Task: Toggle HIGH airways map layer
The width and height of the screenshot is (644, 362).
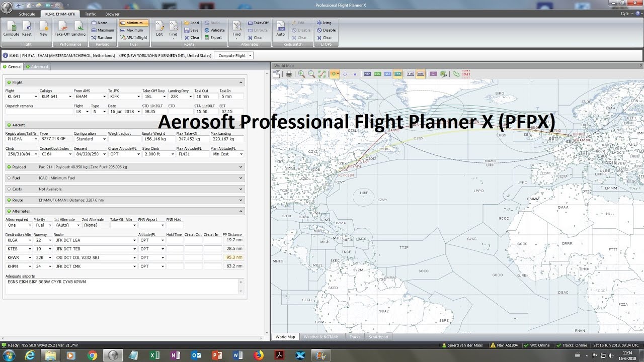Action: point(367,74)
